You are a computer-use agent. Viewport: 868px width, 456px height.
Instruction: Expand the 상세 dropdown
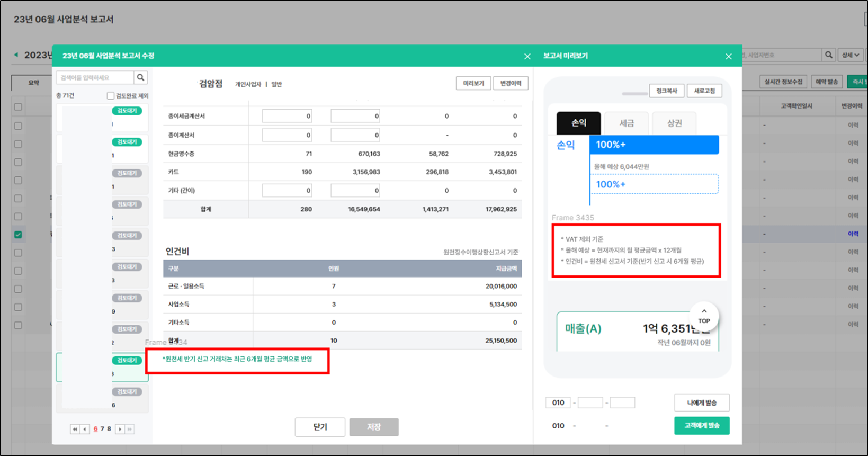851,55
